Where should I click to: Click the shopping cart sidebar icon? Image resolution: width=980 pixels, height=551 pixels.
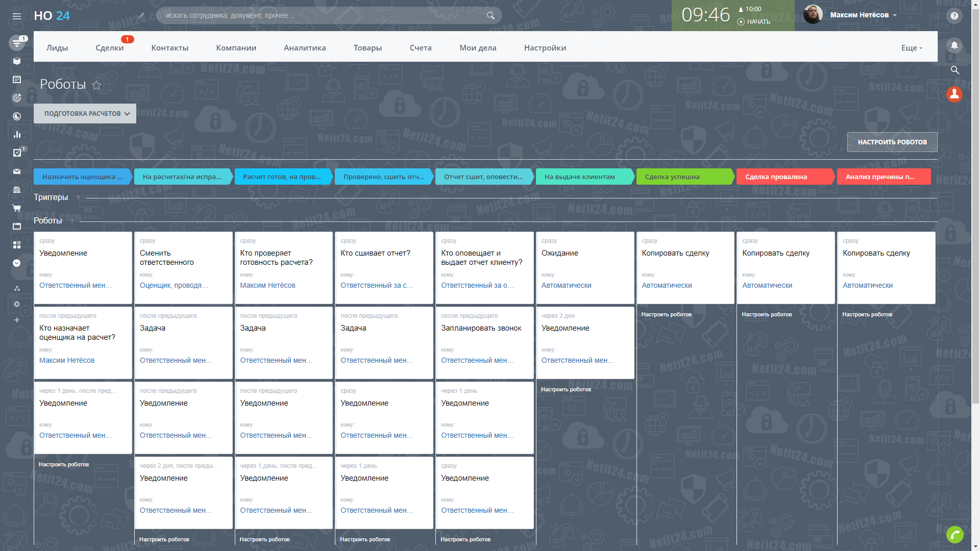[x=17, y=208]
